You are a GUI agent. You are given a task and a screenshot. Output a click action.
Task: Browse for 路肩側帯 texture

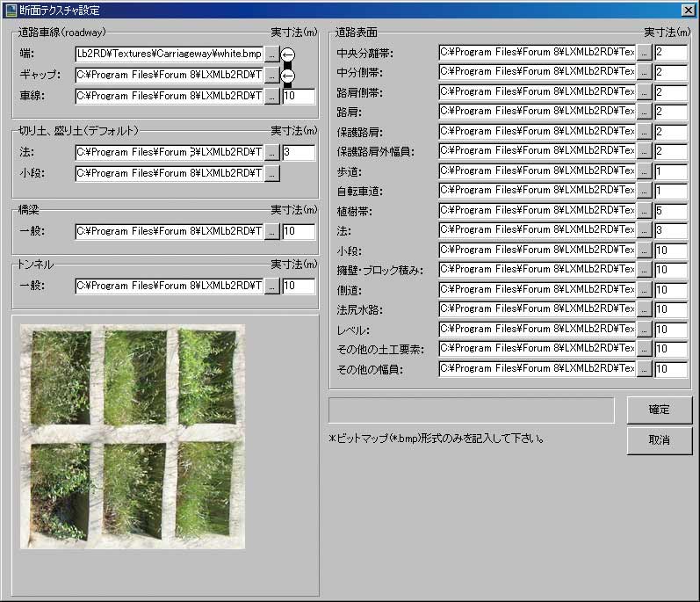click(644, 92)
